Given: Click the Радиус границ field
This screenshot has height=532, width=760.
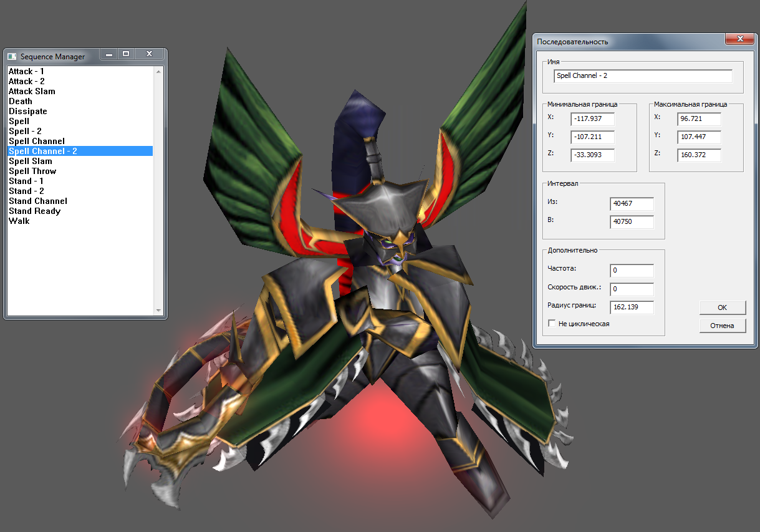Looking at the screenshot, I should point(632,307).
